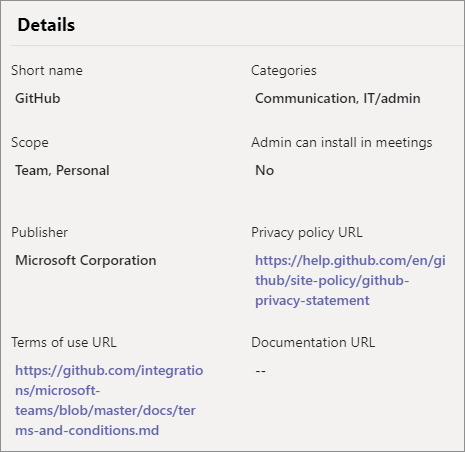Select the 'GitHub' short name value
Image resolution: width=465 pixels, height=452 pixels.
38,98
